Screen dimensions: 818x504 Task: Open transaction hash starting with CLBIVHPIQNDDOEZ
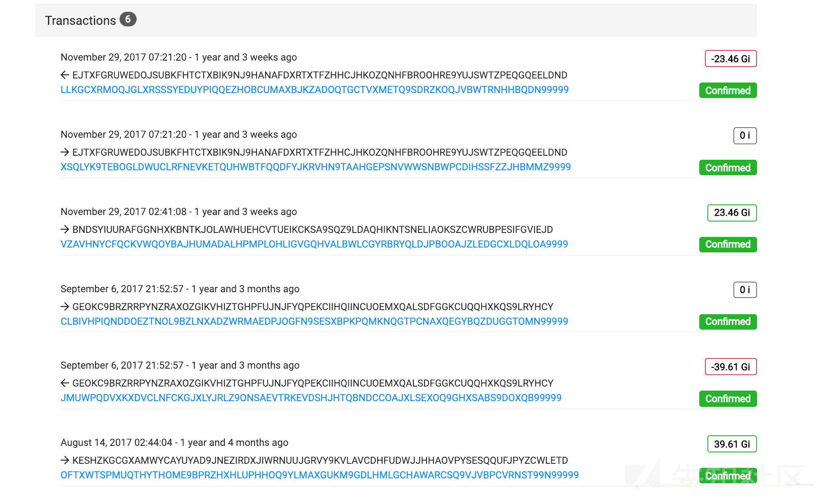tap(314, 322)
